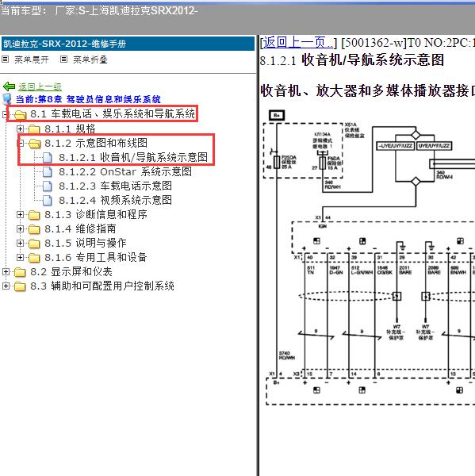The image size is (475, 476).
Task: Click the folder icon of 8.1.6 专用工具和设备
Action: click(34, 258)
